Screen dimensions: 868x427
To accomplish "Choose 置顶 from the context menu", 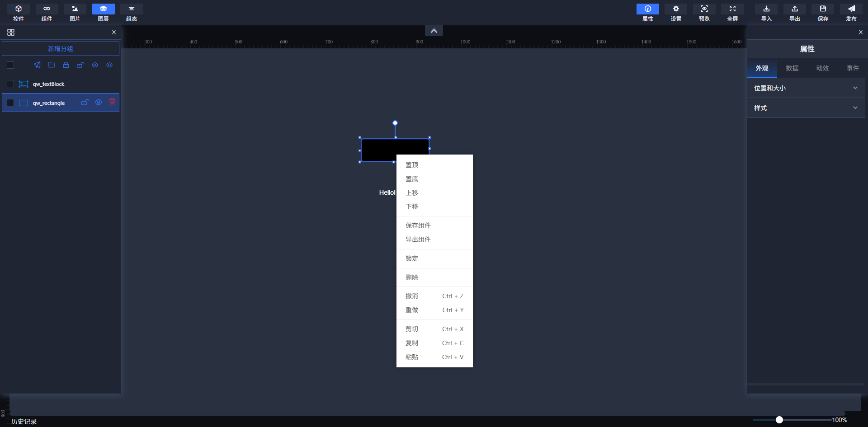I will [x=434, y=165].
